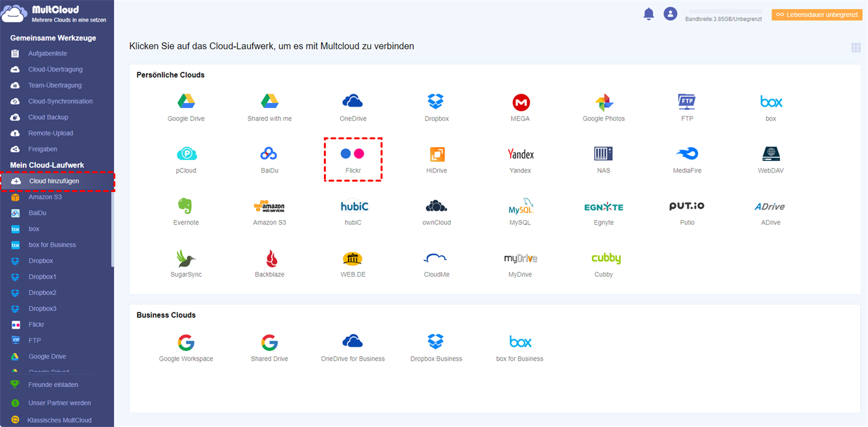
Task: Click the box cloud icon in personal clouds
Action: [x=771, y=102]
